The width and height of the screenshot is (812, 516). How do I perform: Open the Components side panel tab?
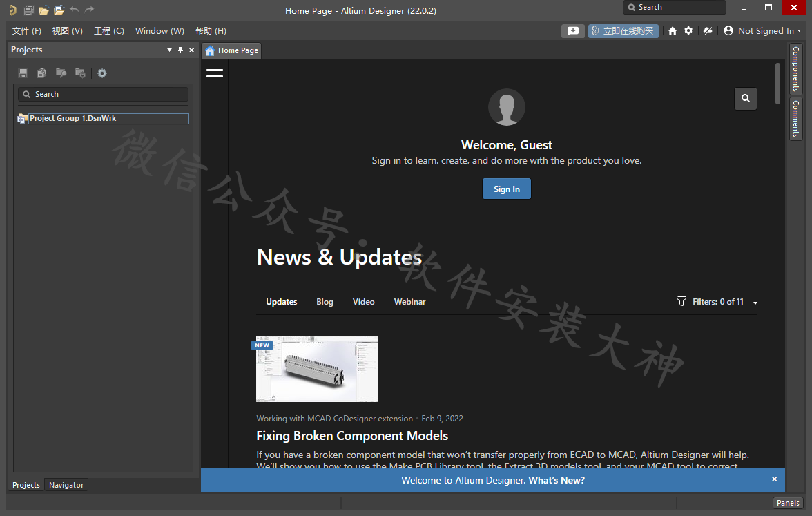click(x=796, y=69)
